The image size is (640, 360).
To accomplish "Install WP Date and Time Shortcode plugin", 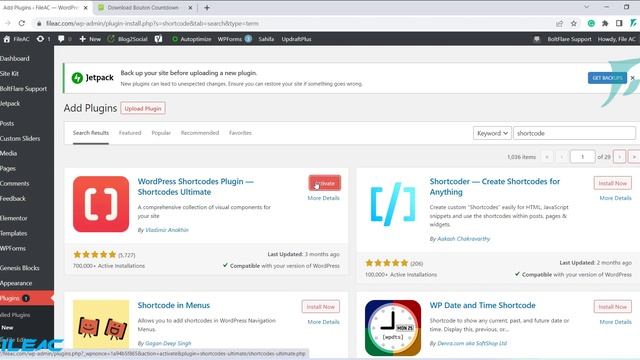I will [612, 307].
